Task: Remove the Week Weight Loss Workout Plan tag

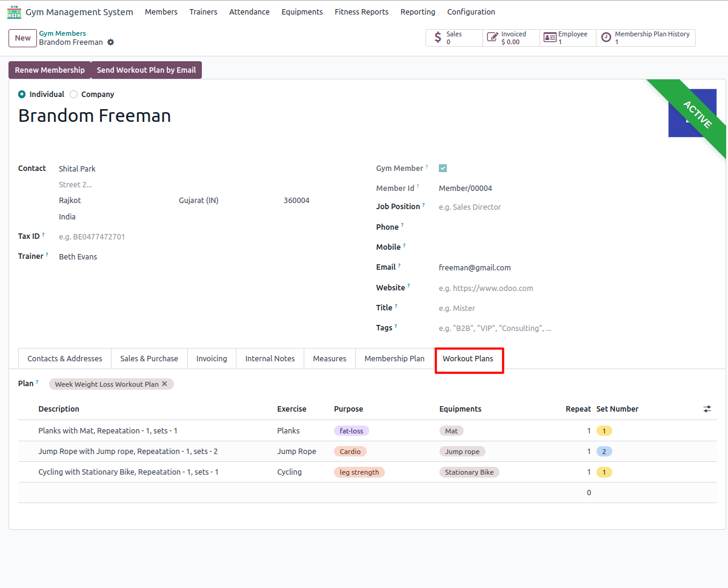Action: [x=164, y=384]
